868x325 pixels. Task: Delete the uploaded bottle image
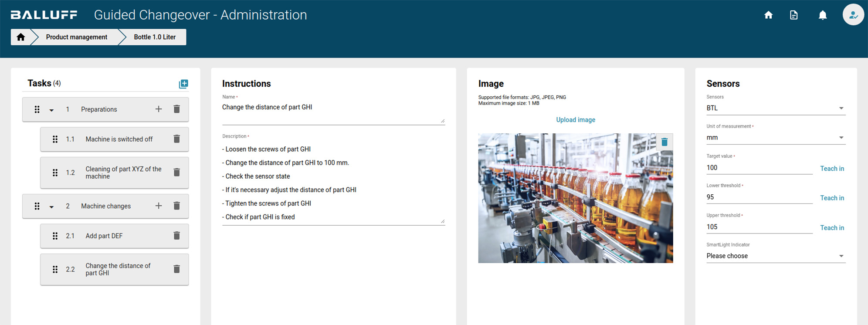click(664, 142)
